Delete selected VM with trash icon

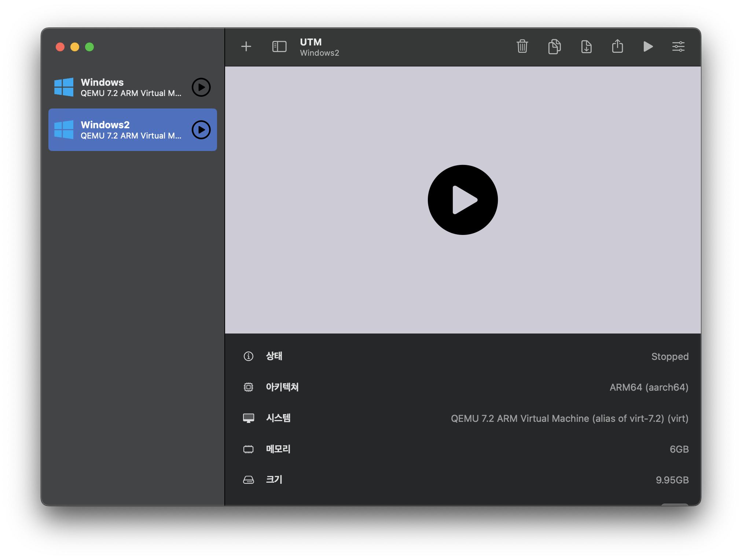pyautogui.click(x=522, y=47)
